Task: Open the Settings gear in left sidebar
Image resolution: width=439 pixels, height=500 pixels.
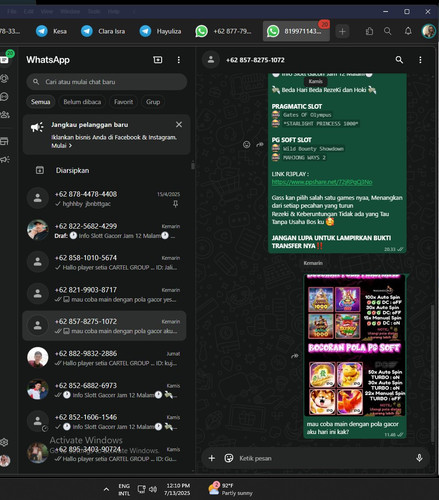Action: pyautogui.click(x=4, y=442)
